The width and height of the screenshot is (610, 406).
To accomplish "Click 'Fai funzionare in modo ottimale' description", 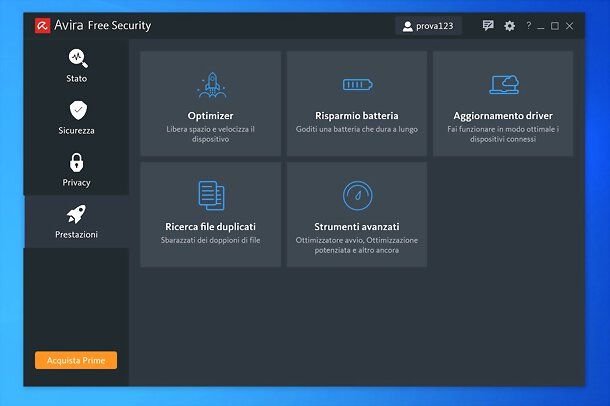I will coord(503,134).
